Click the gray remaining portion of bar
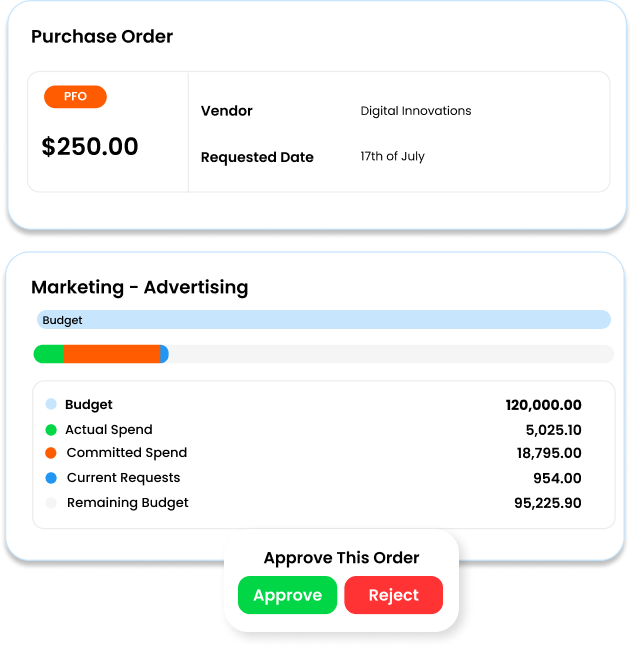 click(390, 354)
